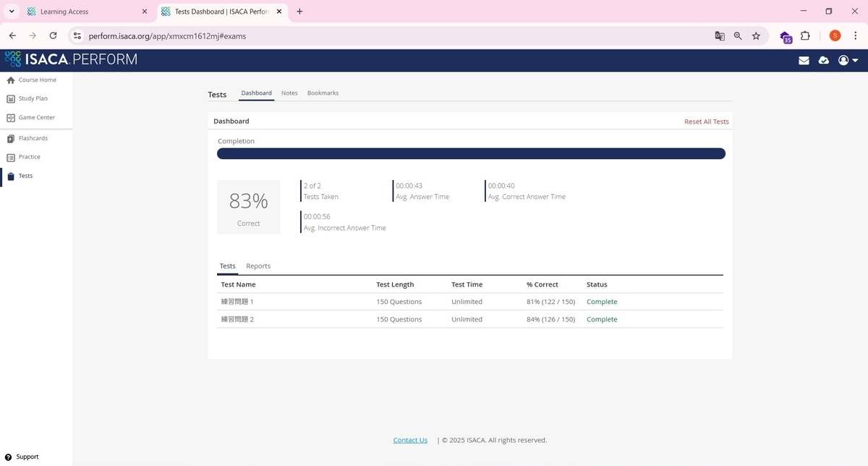This screenshot has height=466, width=868.
Task: Switch to the Notes tab
Action: tap(289, 93)
